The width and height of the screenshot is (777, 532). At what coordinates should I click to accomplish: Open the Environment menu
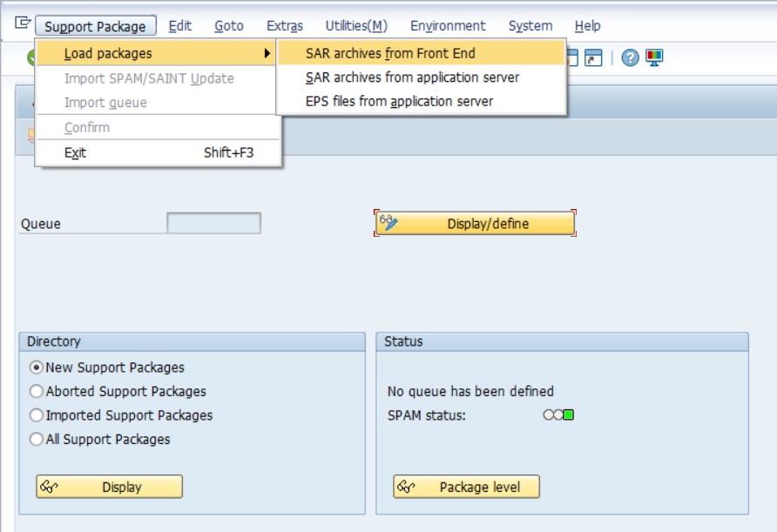(x=448, y=26)
